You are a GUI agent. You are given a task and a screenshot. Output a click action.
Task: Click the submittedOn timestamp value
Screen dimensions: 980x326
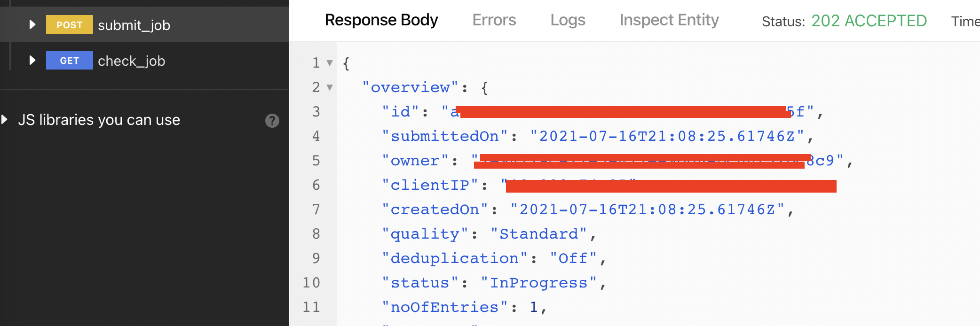[666, 136]
